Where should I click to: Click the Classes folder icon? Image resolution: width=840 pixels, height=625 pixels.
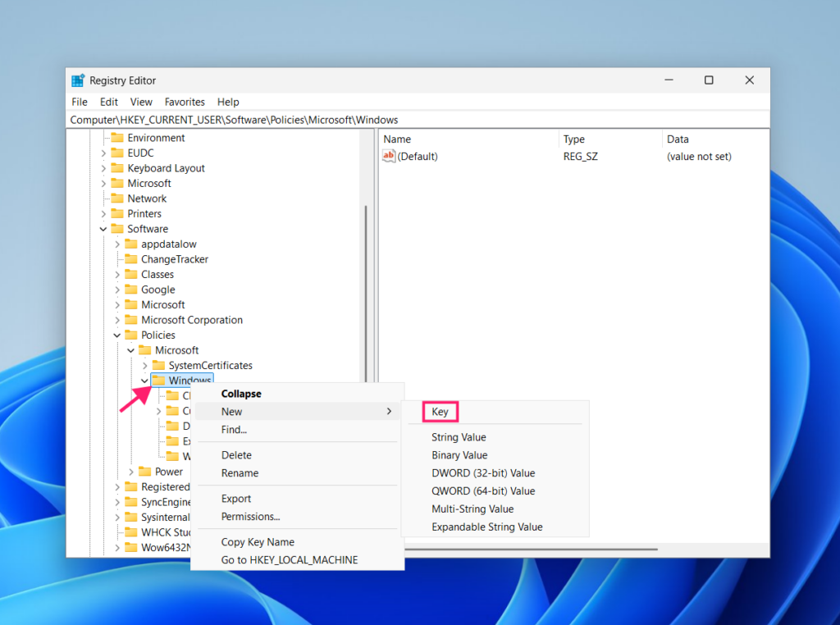click(x=131, y=274)
